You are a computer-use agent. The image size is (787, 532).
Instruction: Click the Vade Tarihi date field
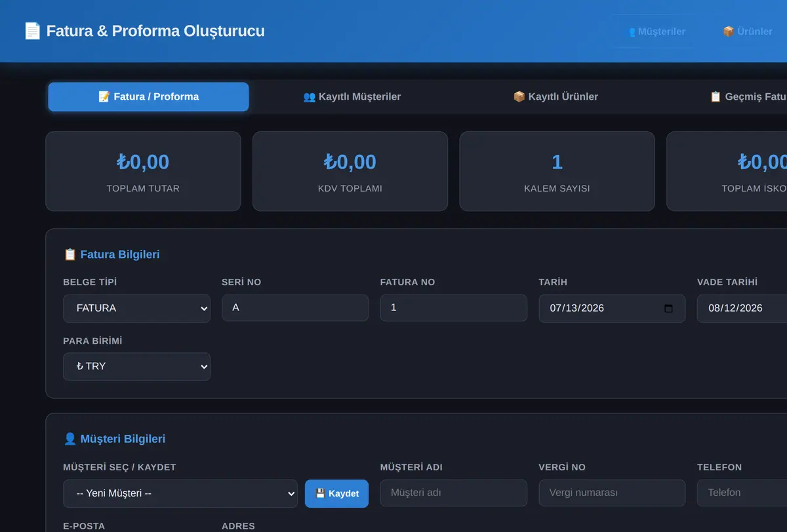click(742, 308)
